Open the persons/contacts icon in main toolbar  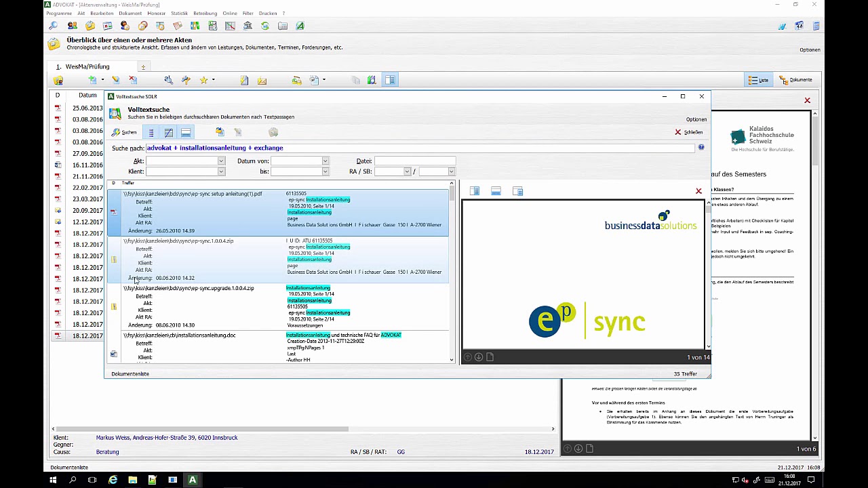pos(72,26)
